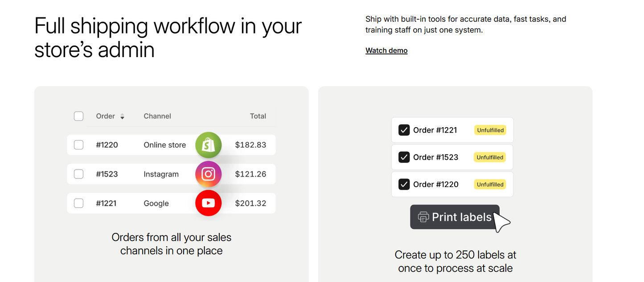Uncheck the Order #1523 Unfulfilled checkbox
644x282 pixels.
404,157
